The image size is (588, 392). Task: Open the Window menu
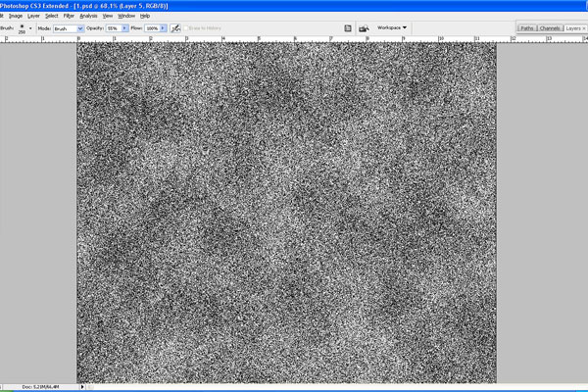pyautogui.click(x=126, y=16)
